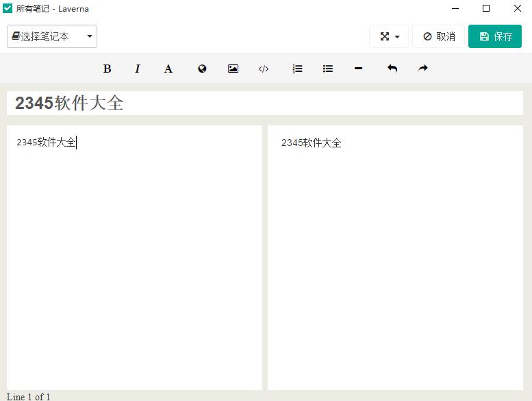This screenshot has width=532, height=401.
Task: Insert a code block with the </> icon
Action: (264, 69)
